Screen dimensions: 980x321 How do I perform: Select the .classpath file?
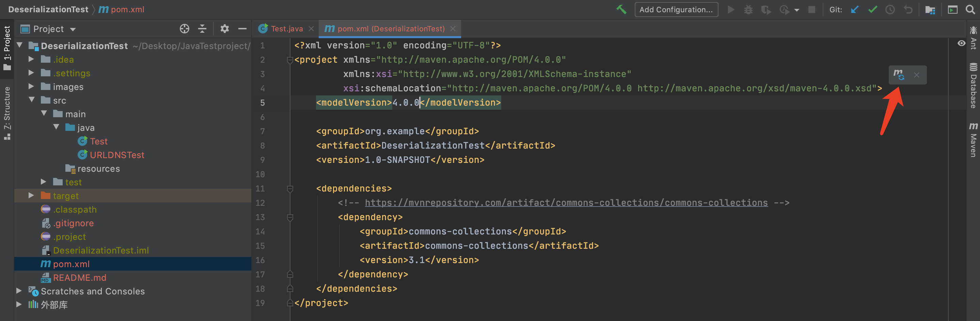click(x=75, y=210)
